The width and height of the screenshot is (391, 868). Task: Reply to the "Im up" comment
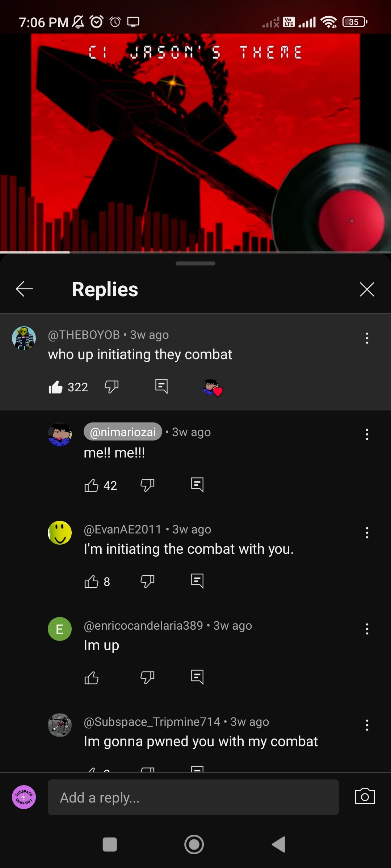(x=197, y=677)
